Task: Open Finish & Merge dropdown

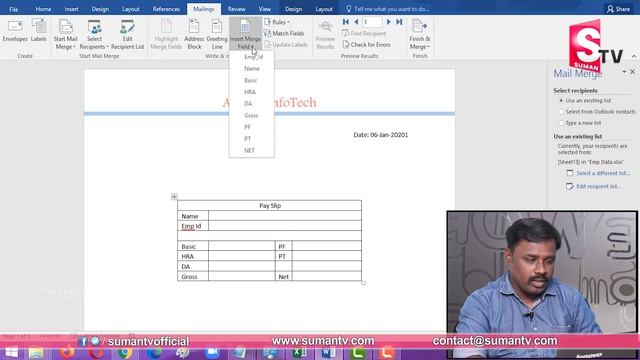Action: click(420, 35)
